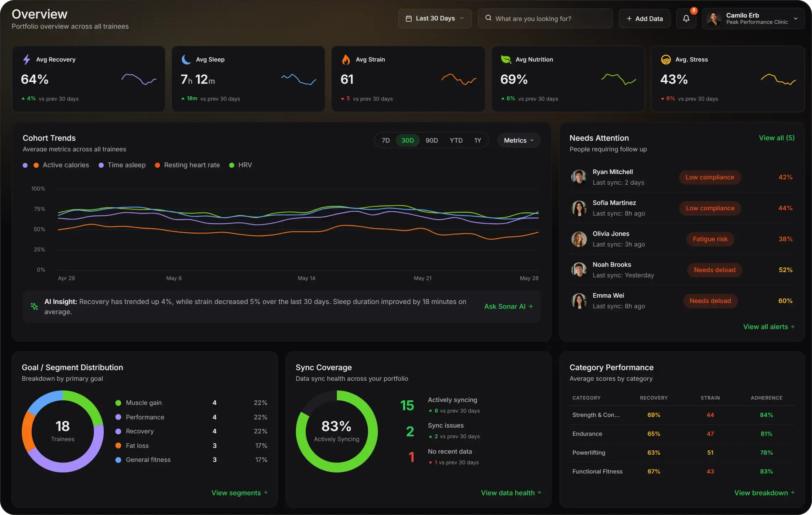Click the Avg Strain flame icon
This screenshot has width=812, height=515.
pyautogui.click(x=346, y=59)
